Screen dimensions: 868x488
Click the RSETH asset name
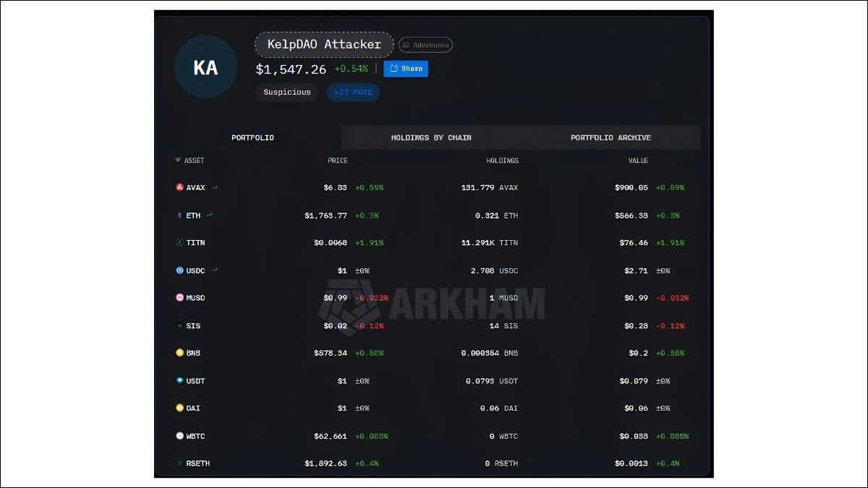coord(198,463)
